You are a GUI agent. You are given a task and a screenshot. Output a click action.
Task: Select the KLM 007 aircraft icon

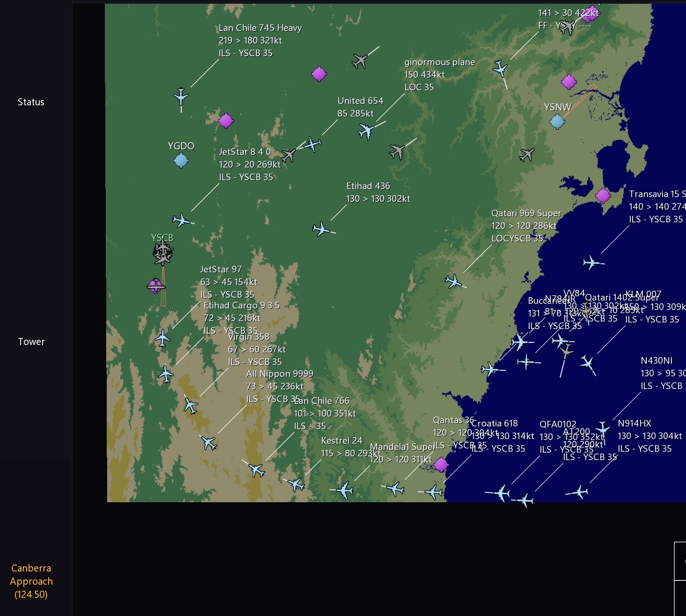[x=588, y=362]
